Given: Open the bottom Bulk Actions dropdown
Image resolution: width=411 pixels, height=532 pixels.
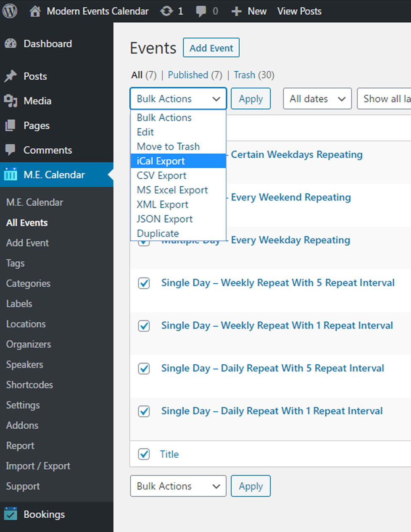Looking at the screenshot, I should [x=178, y=486].
